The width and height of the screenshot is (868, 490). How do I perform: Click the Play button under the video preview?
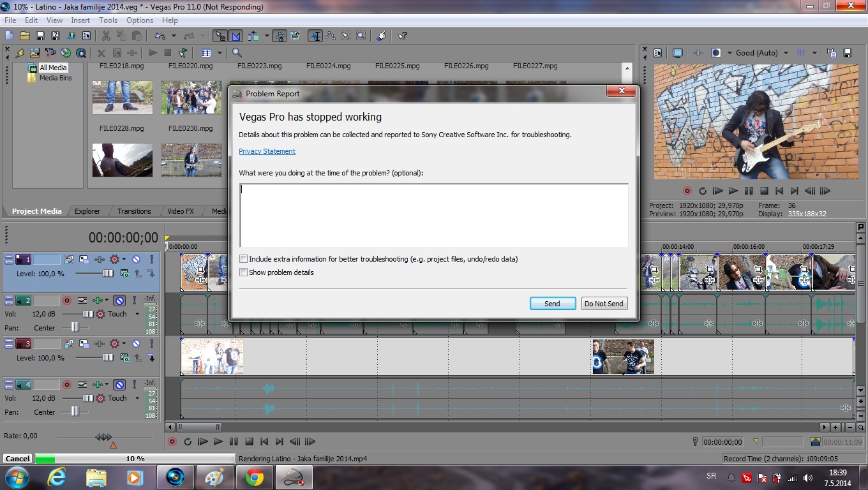point(733,191)
